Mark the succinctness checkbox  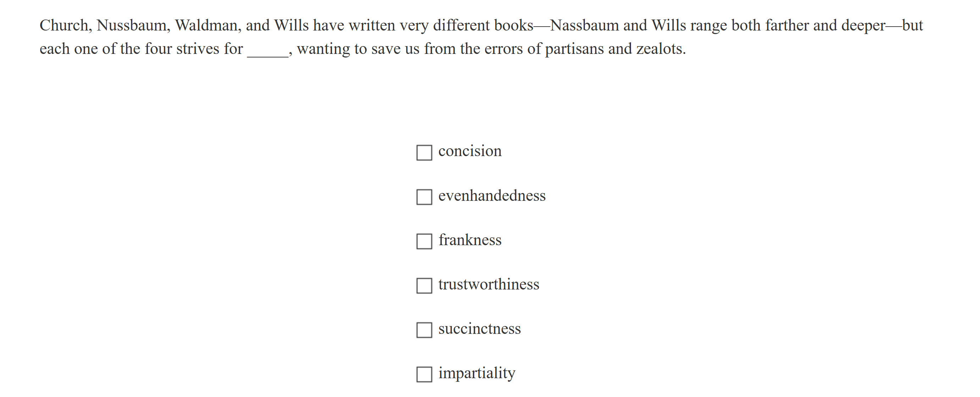pos(424,330)
